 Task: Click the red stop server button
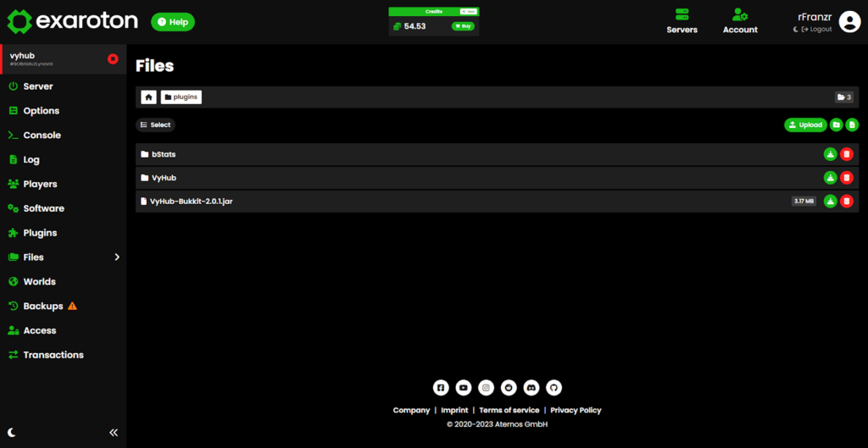(x=113, y=58)
